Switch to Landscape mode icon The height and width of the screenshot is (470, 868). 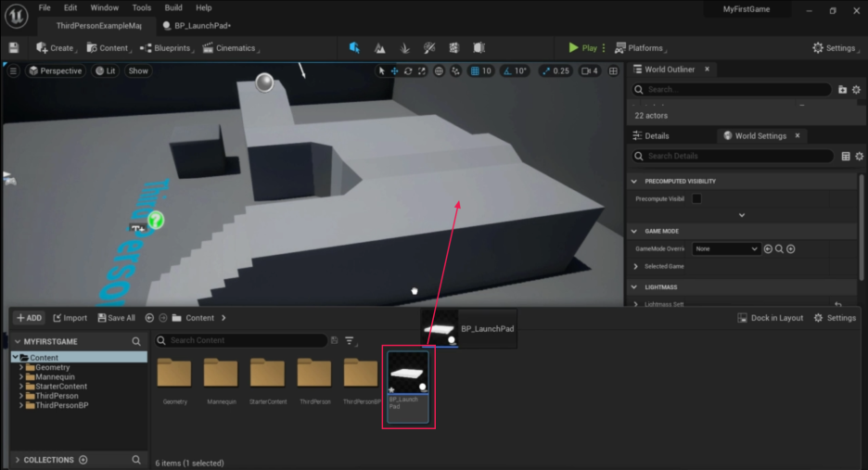(380, 48)
